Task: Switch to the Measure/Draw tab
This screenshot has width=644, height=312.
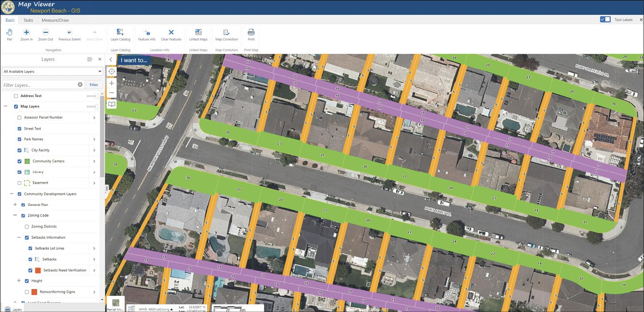Action: 55,20
